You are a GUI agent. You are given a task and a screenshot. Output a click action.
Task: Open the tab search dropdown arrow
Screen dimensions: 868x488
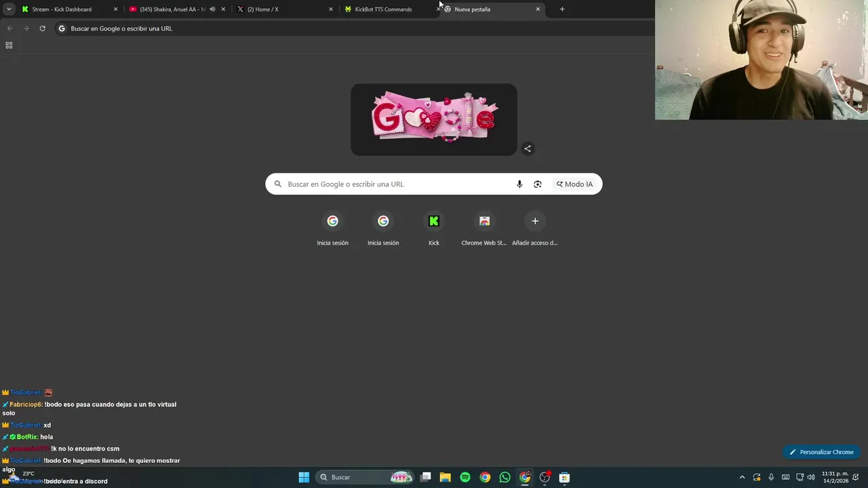[9, 9]
